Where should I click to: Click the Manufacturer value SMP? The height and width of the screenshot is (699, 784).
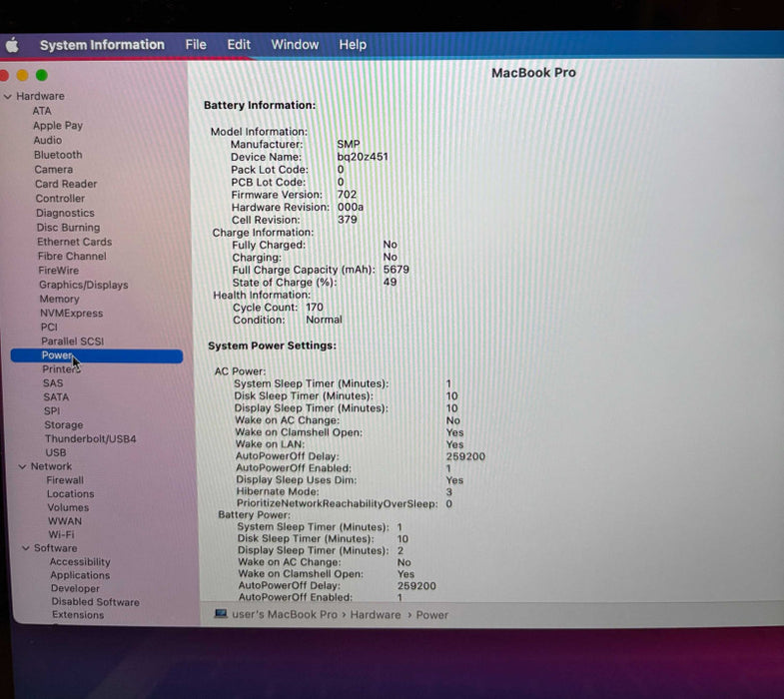pos(348,144)
